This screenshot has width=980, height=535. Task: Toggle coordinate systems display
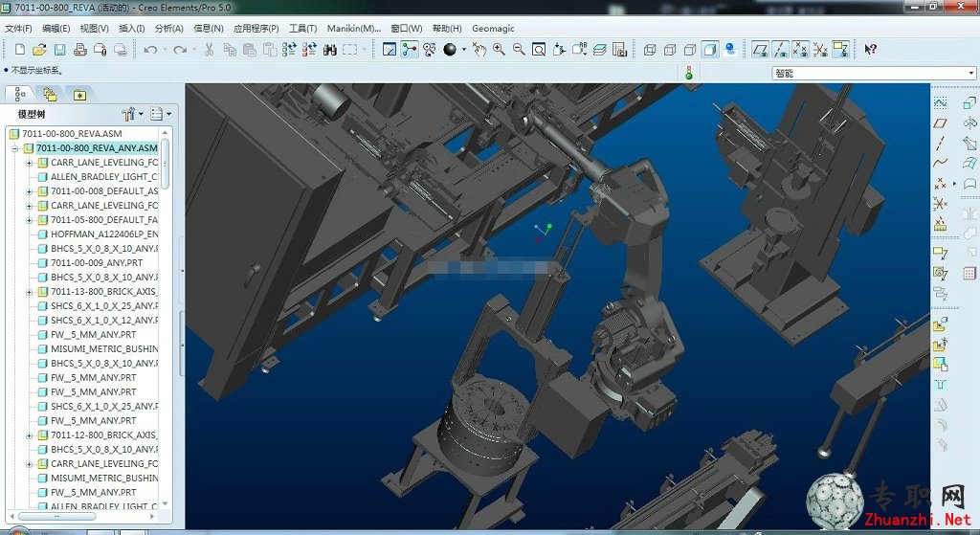(x=820, y=50)
